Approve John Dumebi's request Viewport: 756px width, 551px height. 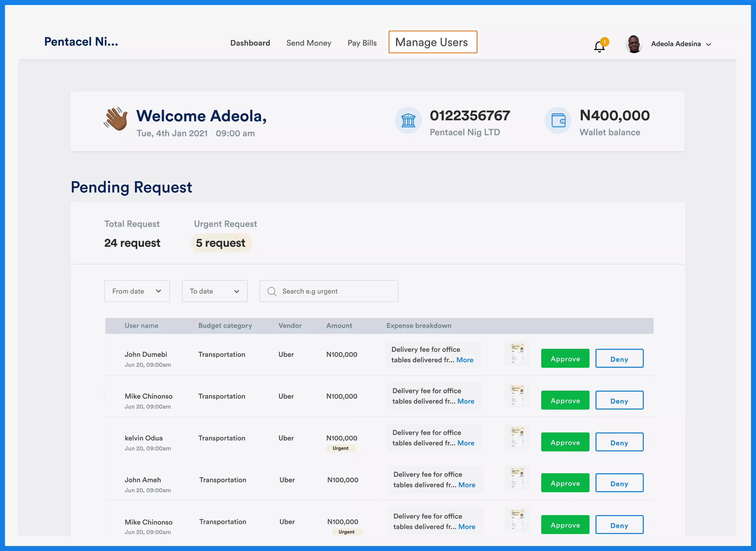(565, 359)
